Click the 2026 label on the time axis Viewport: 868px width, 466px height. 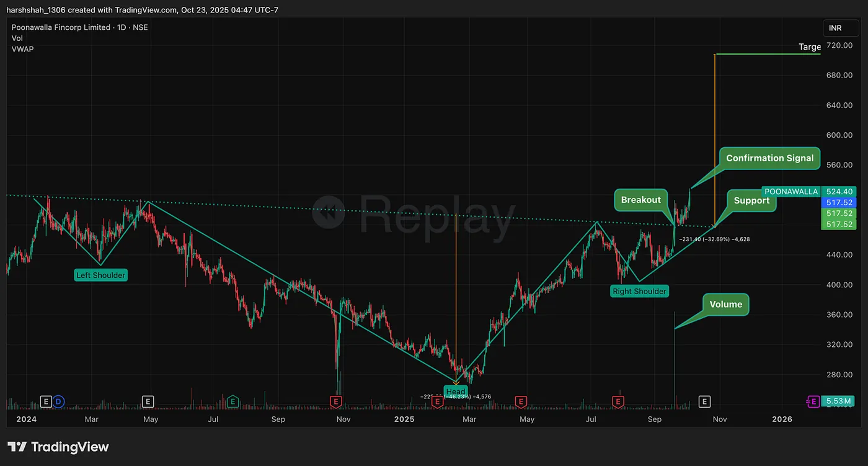point(782,419)
